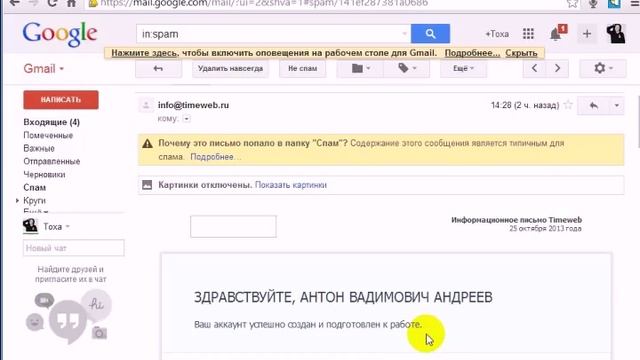The width and height of the screenshot is (640, 360).
Task: Open Спам folder
Action: [x=34, y=187]
